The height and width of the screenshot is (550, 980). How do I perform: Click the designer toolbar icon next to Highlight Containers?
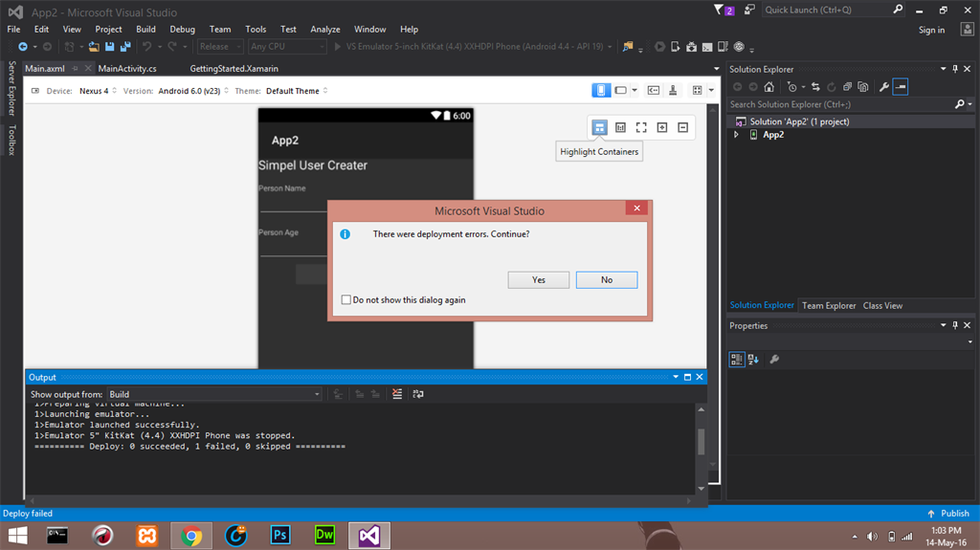[x=620, y=127]
